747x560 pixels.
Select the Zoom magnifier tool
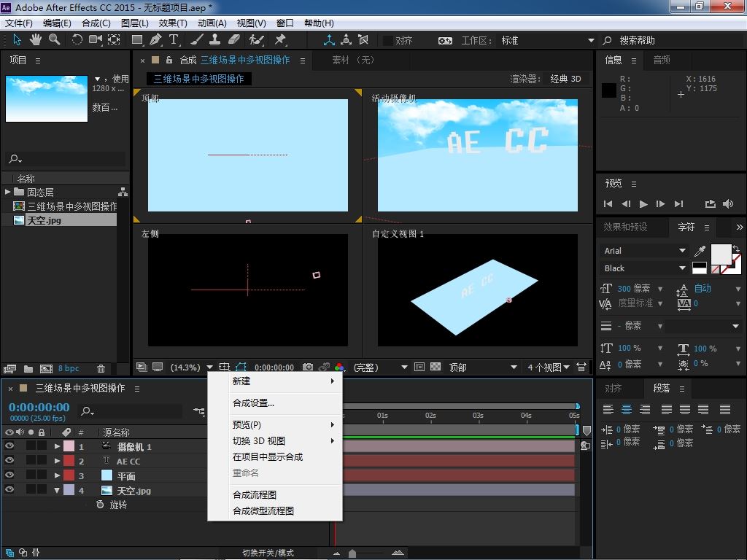[55, 40]
